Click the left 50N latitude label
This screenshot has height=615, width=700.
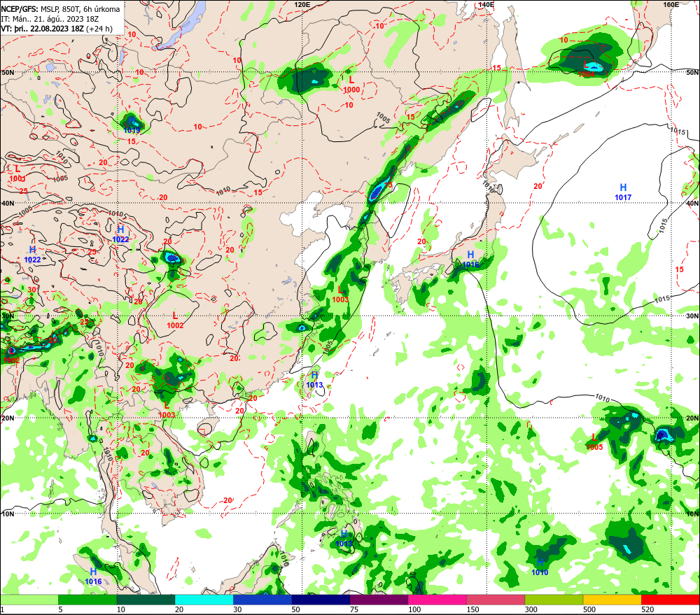(x=8, y=72)
